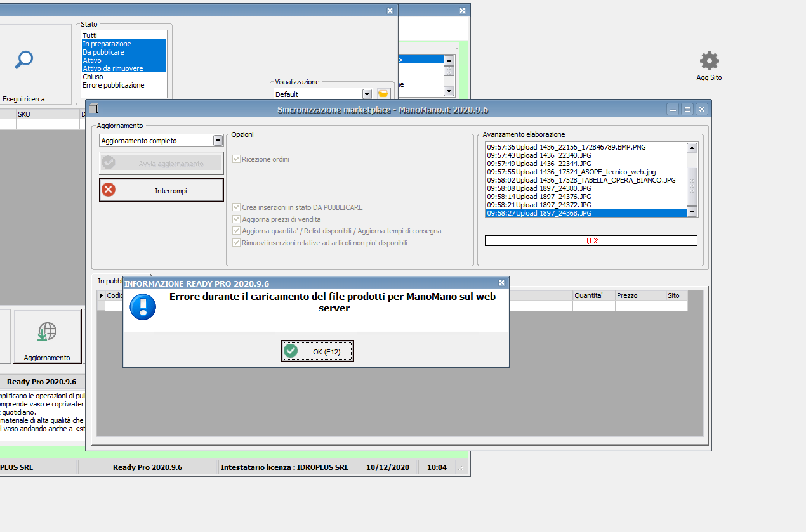Select highlighted log row Upload 1897_24368.JPG

[x=586, y=213]
